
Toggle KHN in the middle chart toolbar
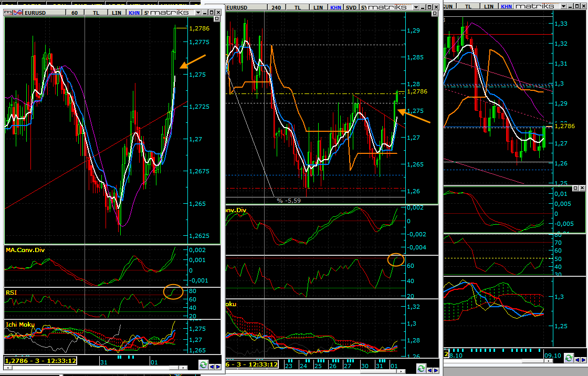(x=334, y=7)
